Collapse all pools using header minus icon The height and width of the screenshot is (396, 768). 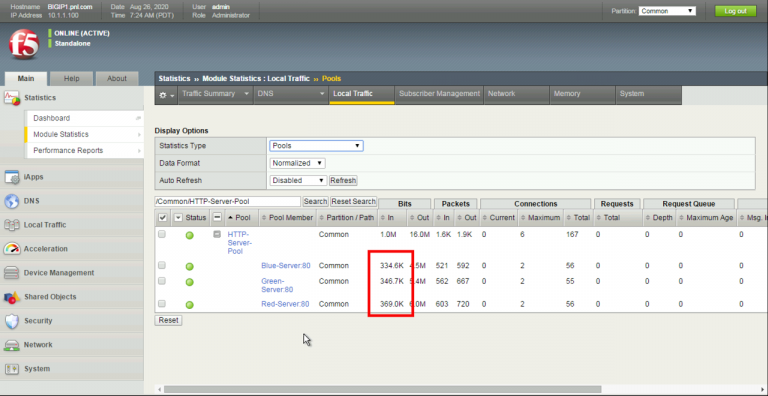[x=217, y=217]
